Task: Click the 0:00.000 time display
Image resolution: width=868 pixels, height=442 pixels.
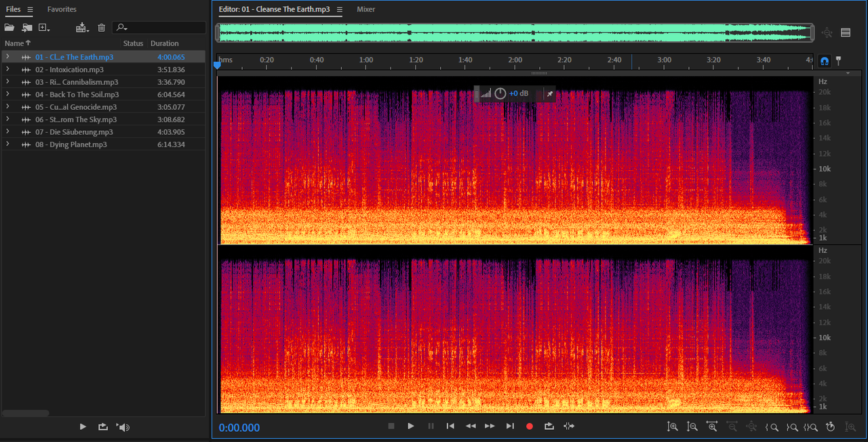Action: point(239,428)
